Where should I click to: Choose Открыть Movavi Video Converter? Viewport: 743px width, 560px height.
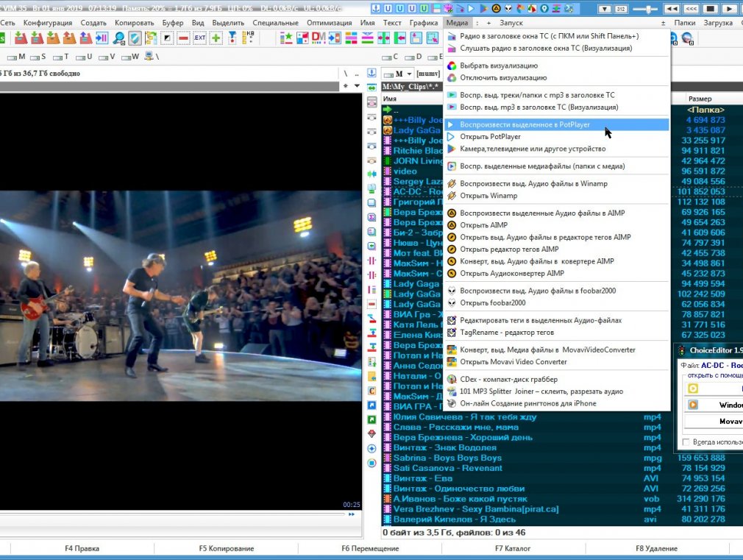point(558,362)
